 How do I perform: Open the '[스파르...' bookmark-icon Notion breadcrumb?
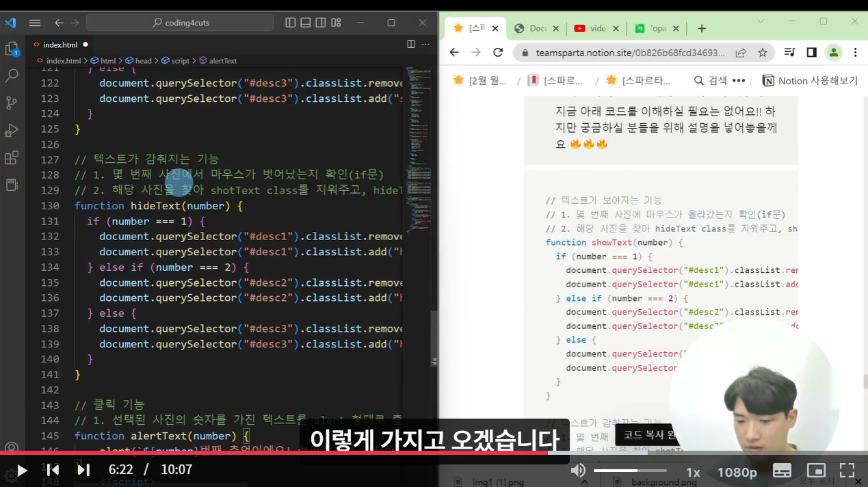click(555, 81)
